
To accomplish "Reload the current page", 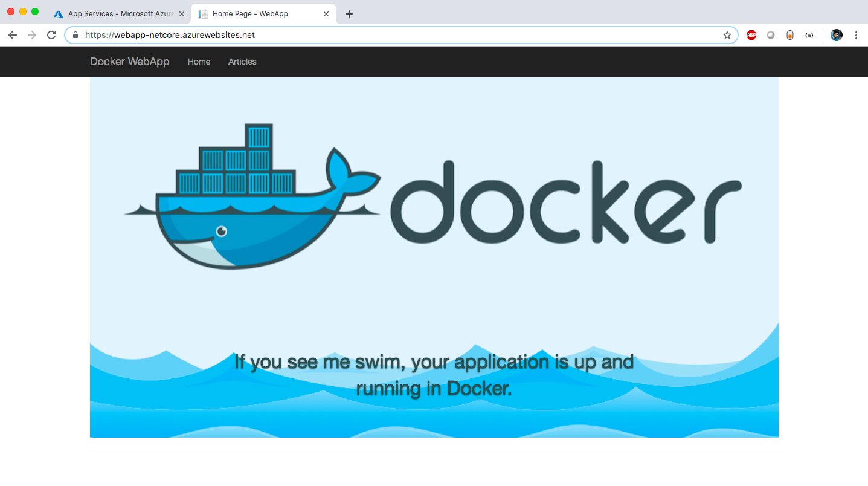I will click(51, 35).
